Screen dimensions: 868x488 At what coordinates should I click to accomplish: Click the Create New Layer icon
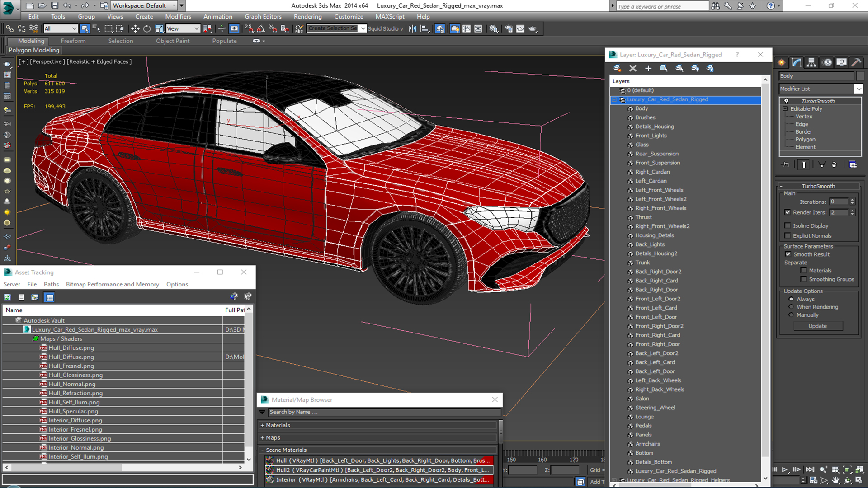coord(617,68)
